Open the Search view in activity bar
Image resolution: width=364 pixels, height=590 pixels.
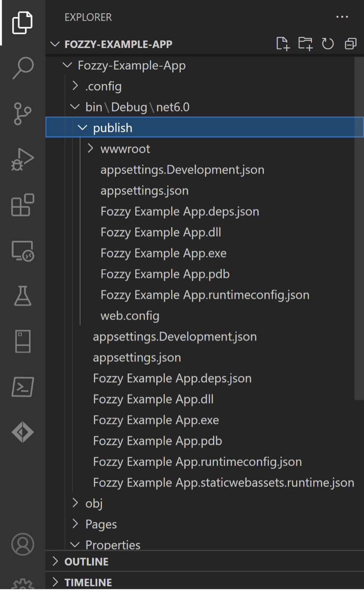tap(23, 67)
